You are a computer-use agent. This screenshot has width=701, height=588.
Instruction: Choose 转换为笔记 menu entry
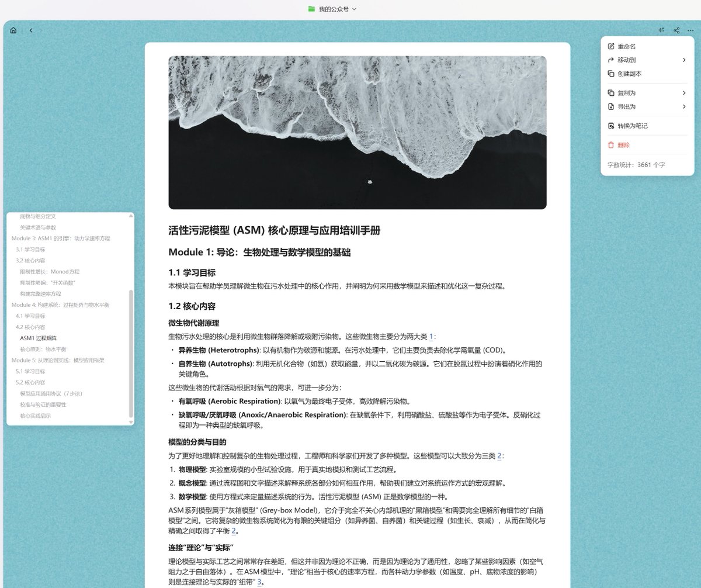pos(647,126)
